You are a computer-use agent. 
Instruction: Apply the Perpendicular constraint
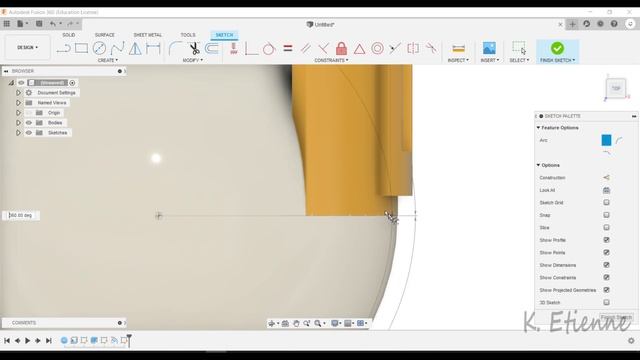[323, 49]
